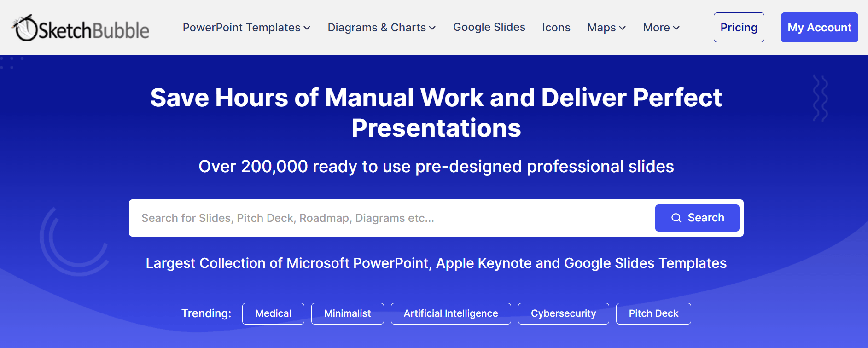Click the SketchBubble logo
This screenshot has height=348, width=868.
click(x=81, y=28)
